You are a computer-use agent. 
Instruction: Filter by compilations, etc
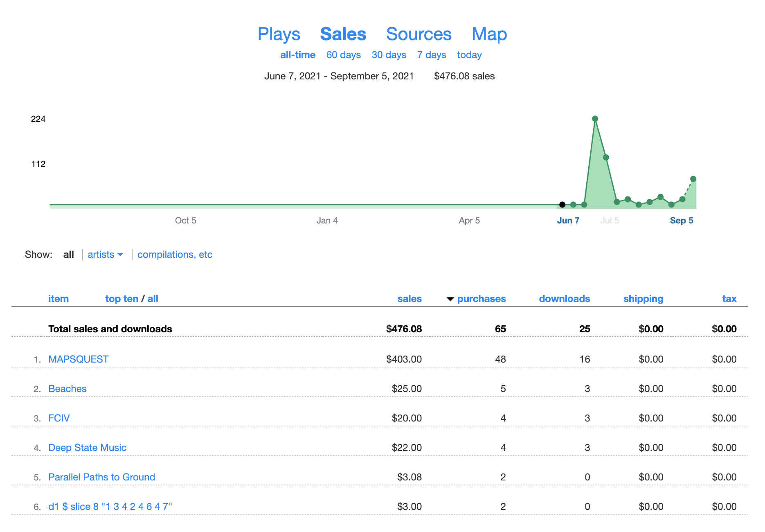175,255
